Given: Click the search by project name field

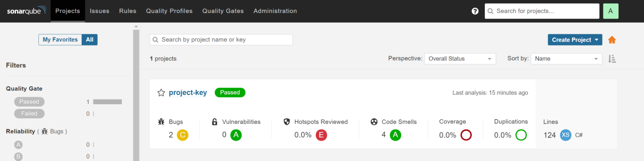Looking at the screenshot, I should tap(221, 40).
